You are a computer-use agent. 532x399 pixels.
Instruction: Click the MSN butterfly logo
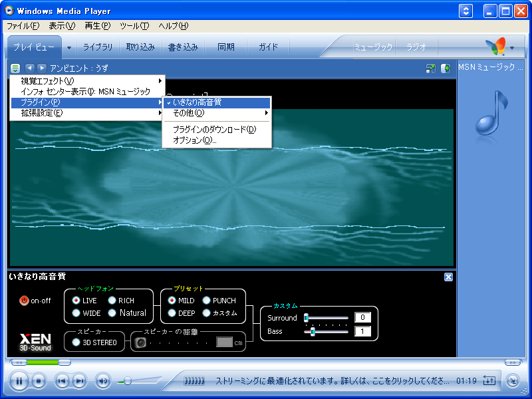point(495,47)
